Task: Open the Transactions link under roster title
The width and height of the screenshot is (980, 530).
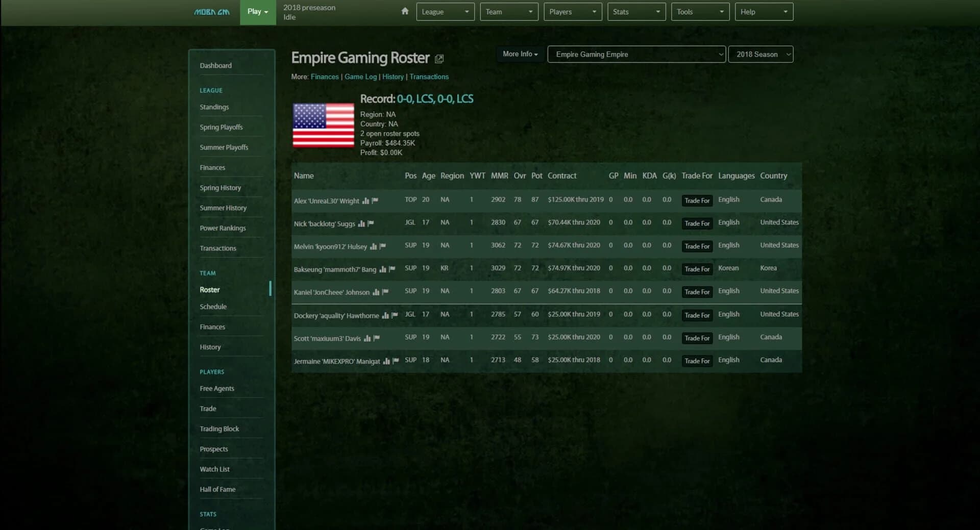Action: click(x=429, y=77)
